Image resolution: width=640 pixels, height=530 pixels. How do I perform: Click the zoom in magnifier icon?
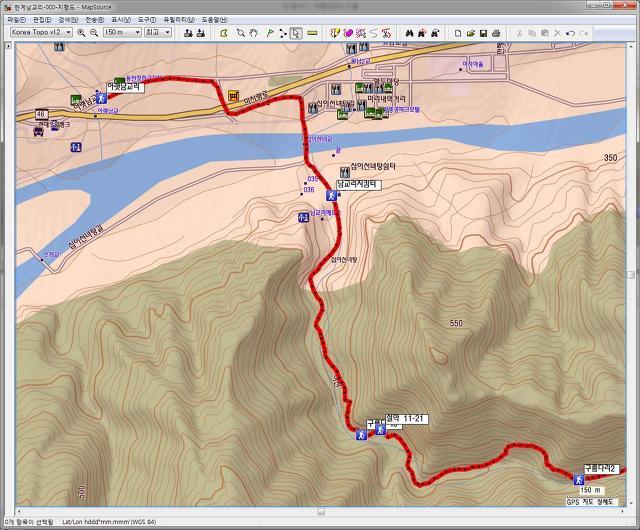tap(81, 33)
